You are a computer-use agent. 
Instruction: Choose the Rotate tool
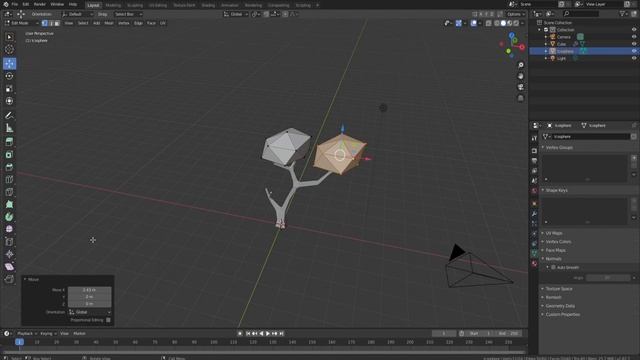tap(9, 76)
